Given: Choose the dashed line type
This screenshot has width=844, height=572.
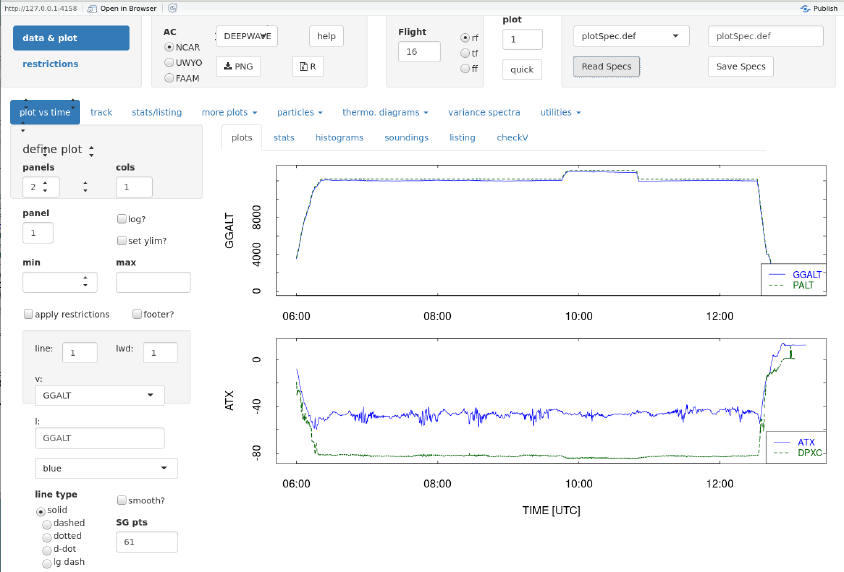Looking at the screenshot, I should [46, 523].
